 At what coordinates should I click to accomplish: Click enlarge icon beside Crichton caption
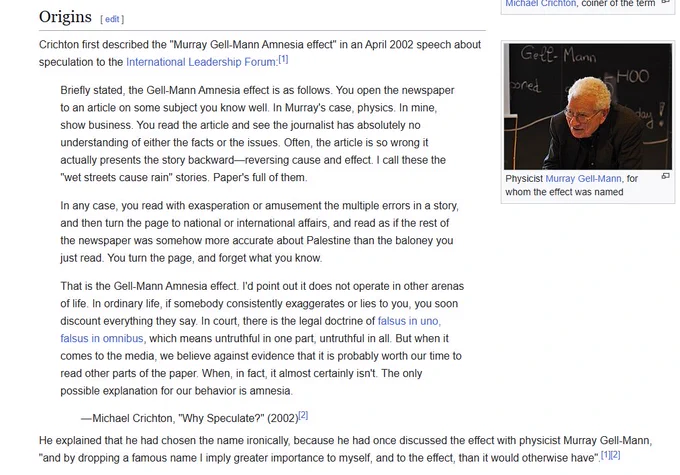[x=666, y=2]
